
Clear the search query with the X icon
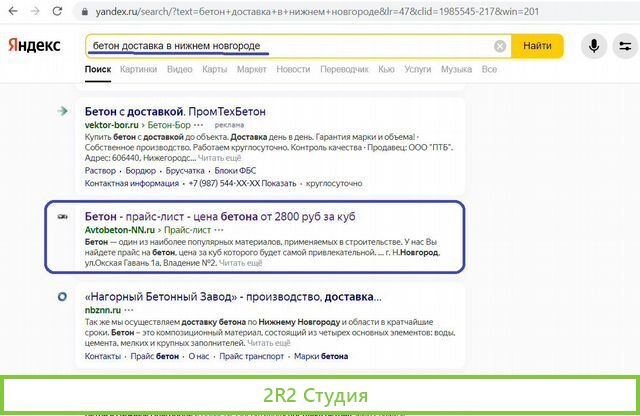coord(500,46)
